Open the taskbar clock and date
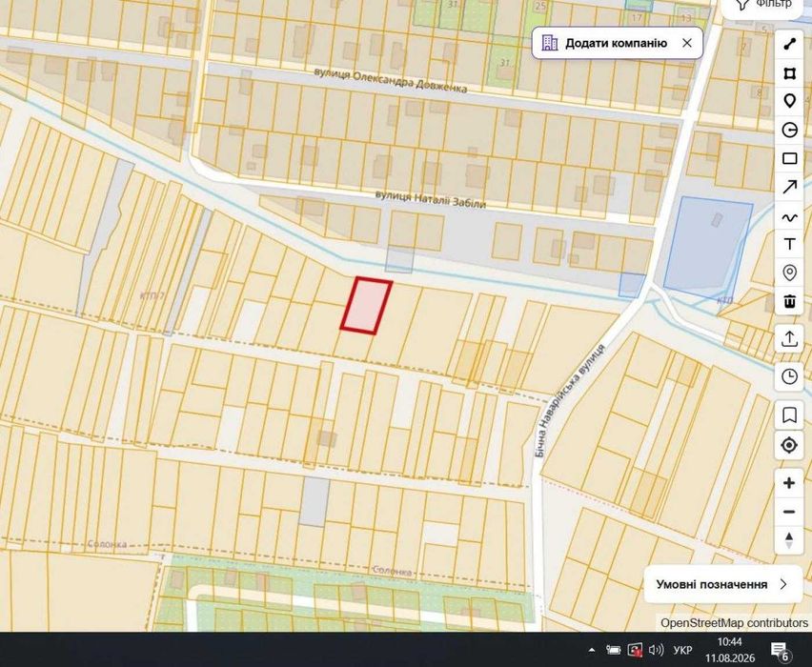The width and height of the screenshot is (812, 667). point(730,650)
